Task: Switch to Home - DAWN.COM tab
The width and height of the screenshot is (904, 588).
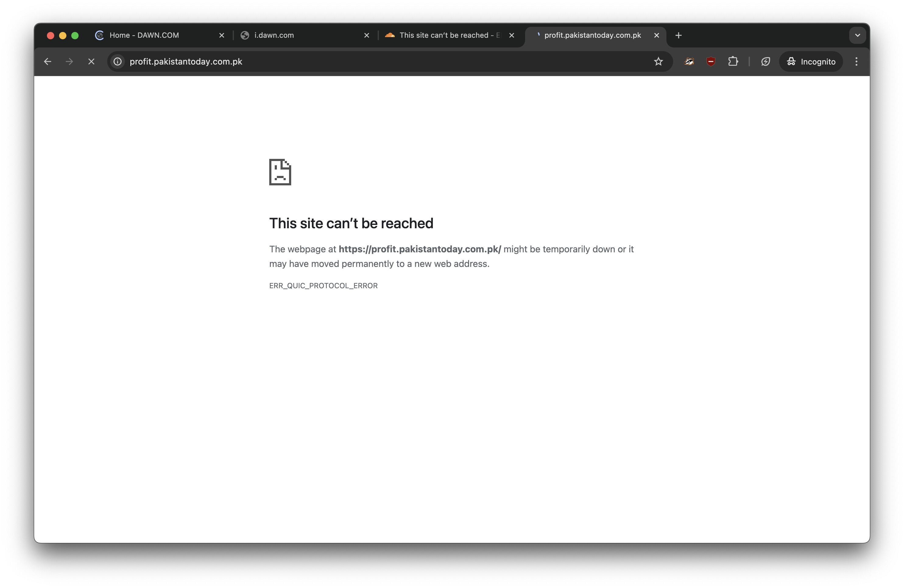Action: coord(144,35)
